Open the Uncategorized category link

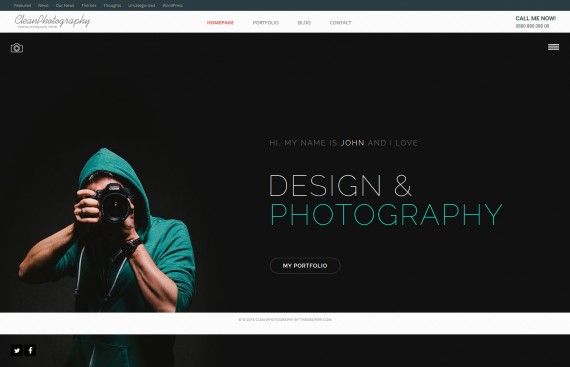coord(141,5)
